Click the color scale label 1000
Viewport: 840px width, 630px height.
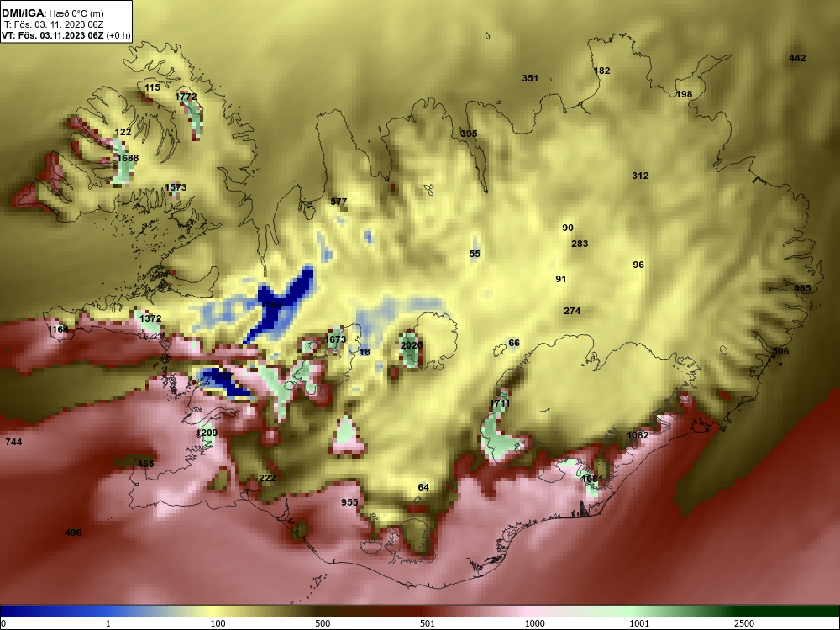(x=534, y=623)
